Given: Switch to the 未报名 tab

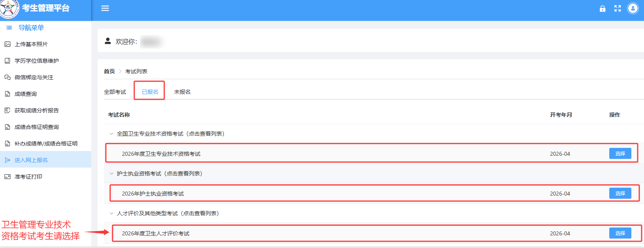Looking at the screenshot, I should (x=182, y=92).
